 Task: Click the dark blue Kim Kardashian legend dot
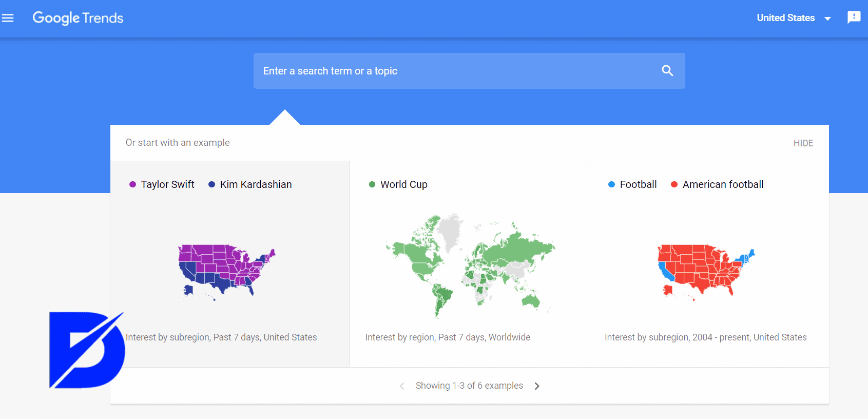coord(211,184)
